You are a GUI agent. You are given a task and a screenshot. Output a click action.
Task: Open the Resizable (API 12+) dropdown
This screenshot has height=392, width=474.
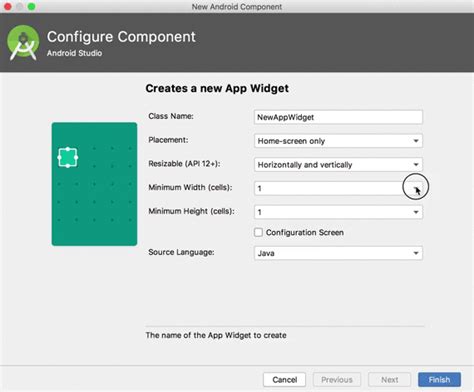tap(338, 165)
